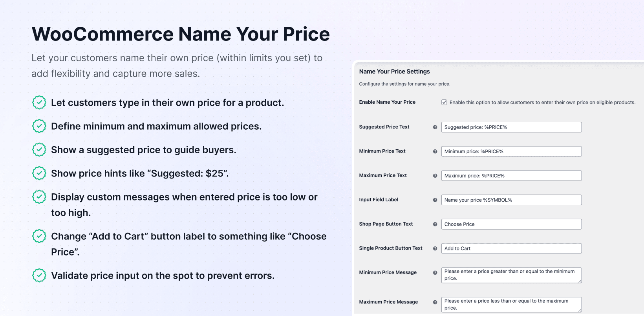Image resolution: width=644 pixels, height=316 pixels.
Task: Click help icon beside Maximum Price Message
Action: pos(435,302)
